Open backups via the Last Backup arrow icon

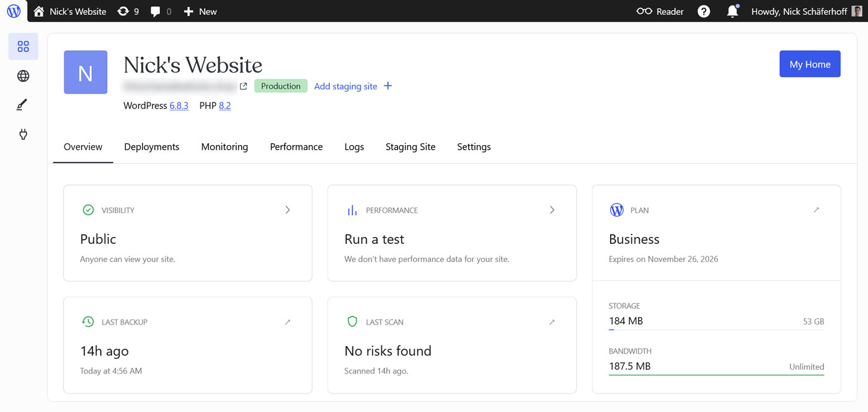[x=287, y=321]
